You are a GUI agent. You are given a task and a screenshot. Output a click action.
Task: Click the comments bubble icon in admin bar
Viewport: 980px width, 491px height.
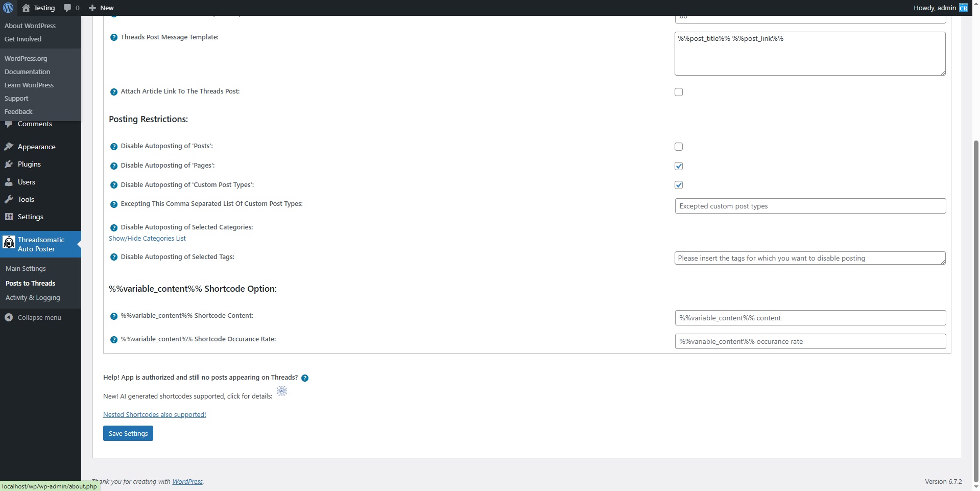point(67,8)
